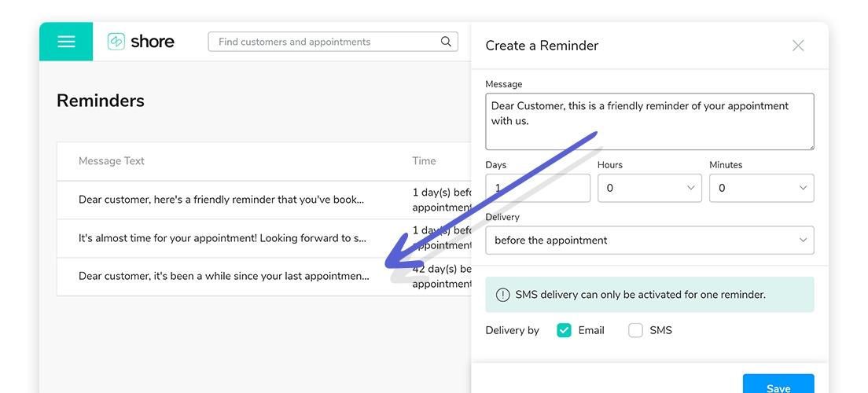868x393 pixels.
Task: Open the 'Dear customer, here's a friendly reminder' row
Action: coord(264,200)
